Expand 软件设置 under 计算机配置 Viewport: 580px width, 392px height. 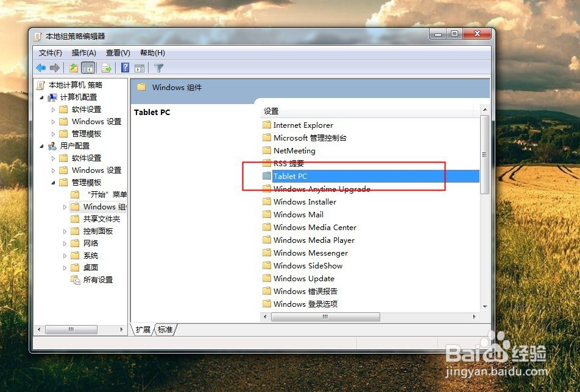(53, 110)
